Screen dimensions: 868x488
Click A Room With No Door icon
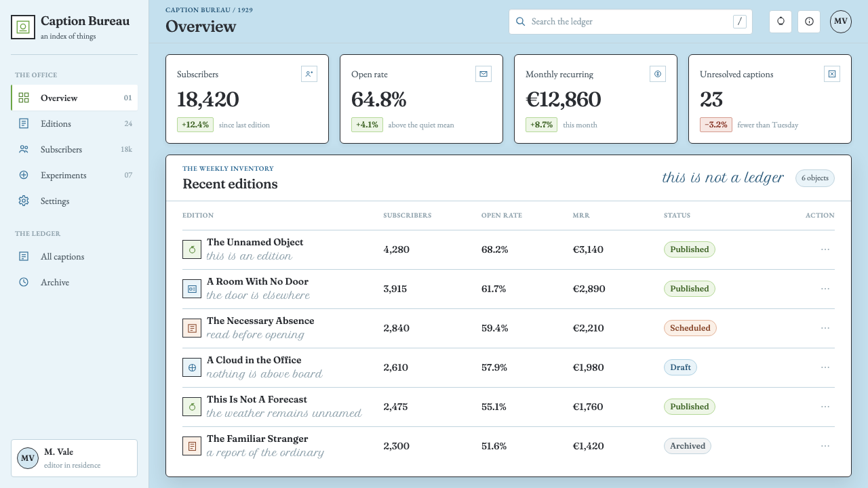click(x=192, y=289)
